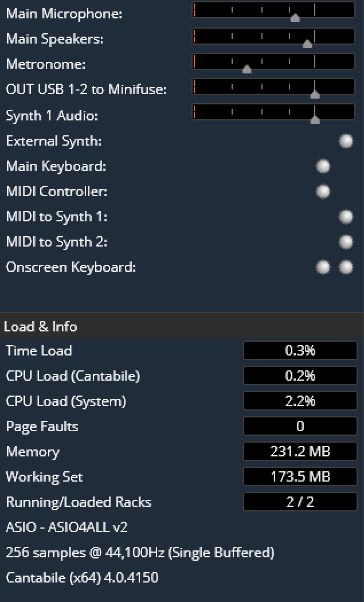Click the Time Load value field
This screenshot has height=602, width=364.
tap(300, 351)
